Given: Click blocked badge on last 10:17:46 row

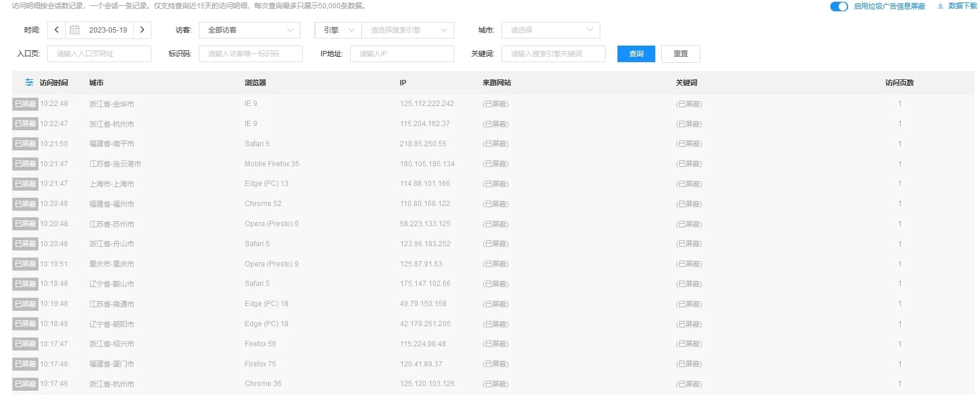Looking at the screenshot, I should [x=25, y=384].
